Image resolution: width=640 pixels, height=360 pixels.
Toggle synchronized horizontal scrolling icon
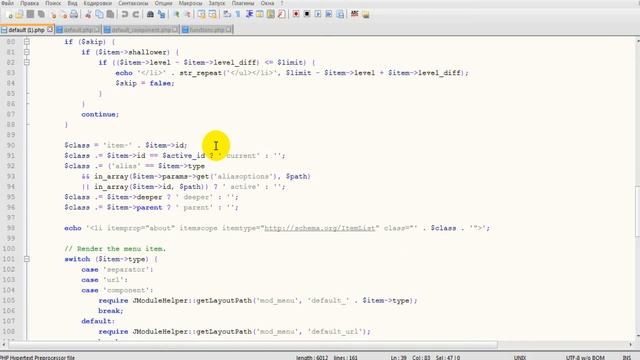click(212, 15)
